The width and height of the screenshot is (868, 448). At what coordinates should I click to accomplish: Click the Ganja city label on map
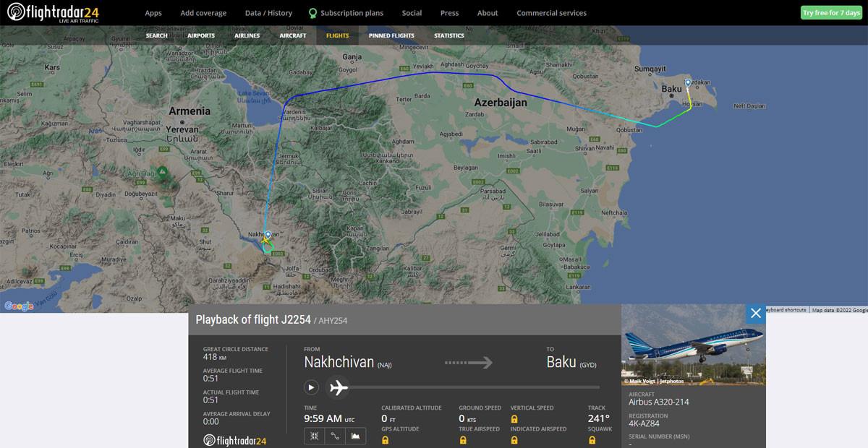[x=352, y=56]
